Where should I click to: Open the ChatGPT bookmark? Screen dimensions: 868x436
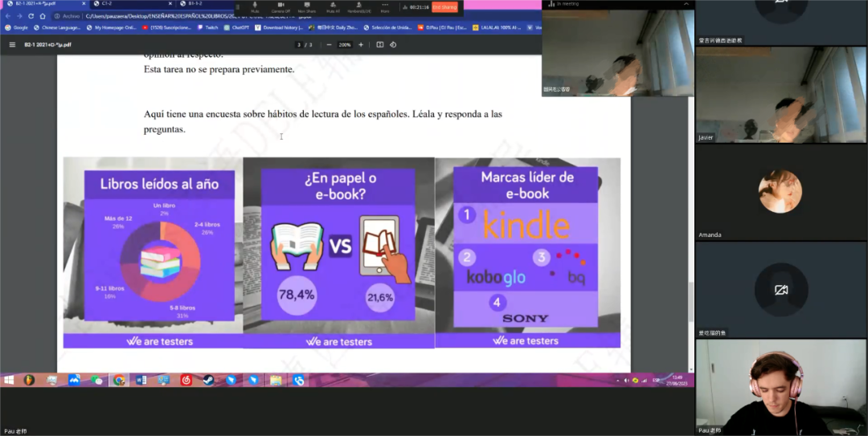(237, 27)
